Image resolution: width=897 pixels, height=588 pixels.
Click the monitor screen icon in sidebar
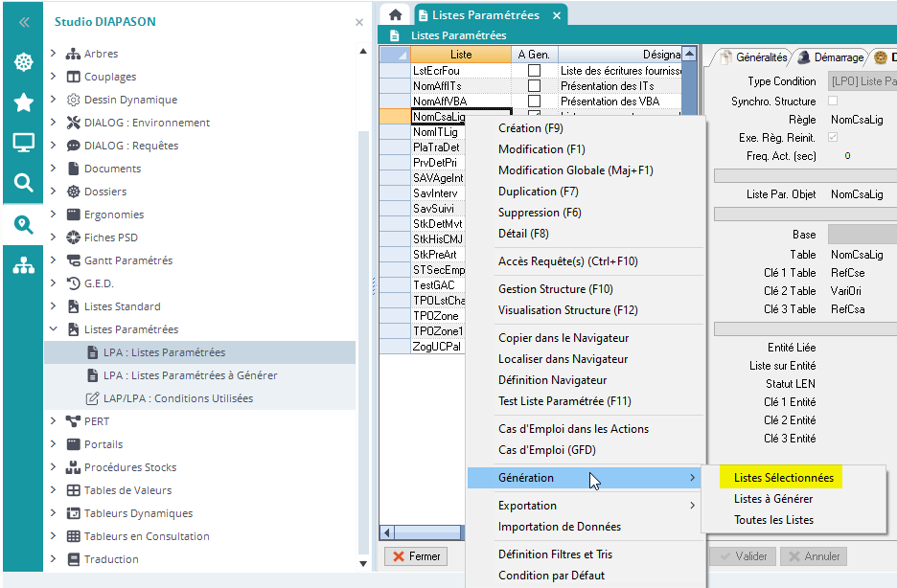pyautogui.click(x=23, y=143)
